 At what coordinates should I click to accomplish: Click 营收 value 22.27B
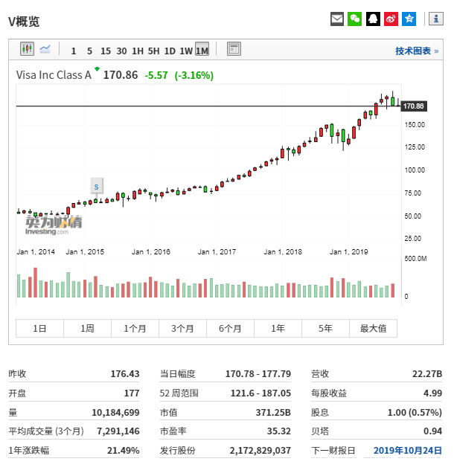427,373
